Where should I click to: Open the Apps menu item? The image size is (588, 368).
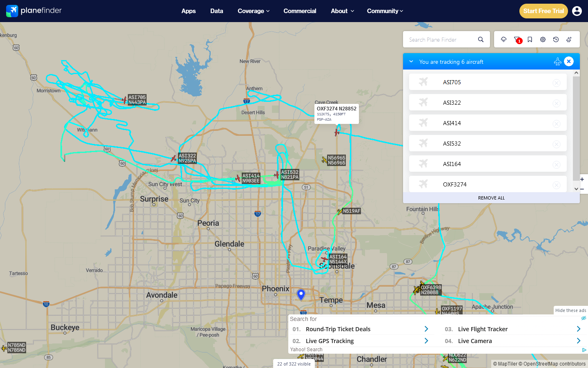click(x=189, y=11)
